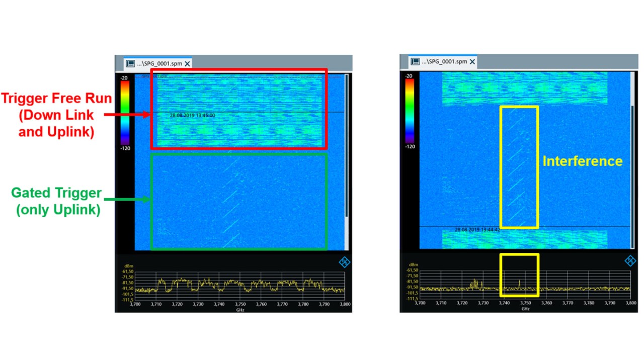This screenshot has height=362, width=644.
Task: Click the window icon in the right SPG_0001.spm tab
Action: coord(415,61)
